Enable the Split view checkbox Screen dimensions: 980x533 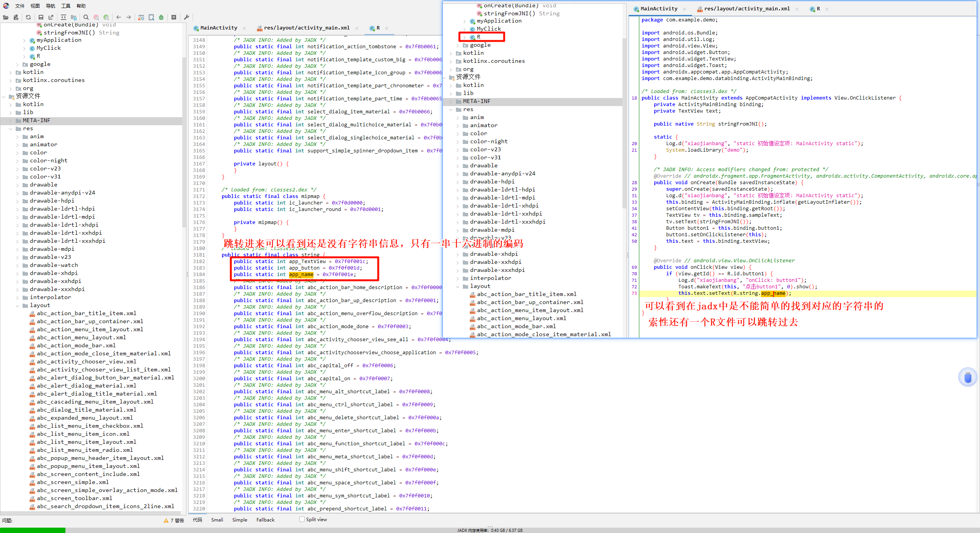click(x=302, y=520)
